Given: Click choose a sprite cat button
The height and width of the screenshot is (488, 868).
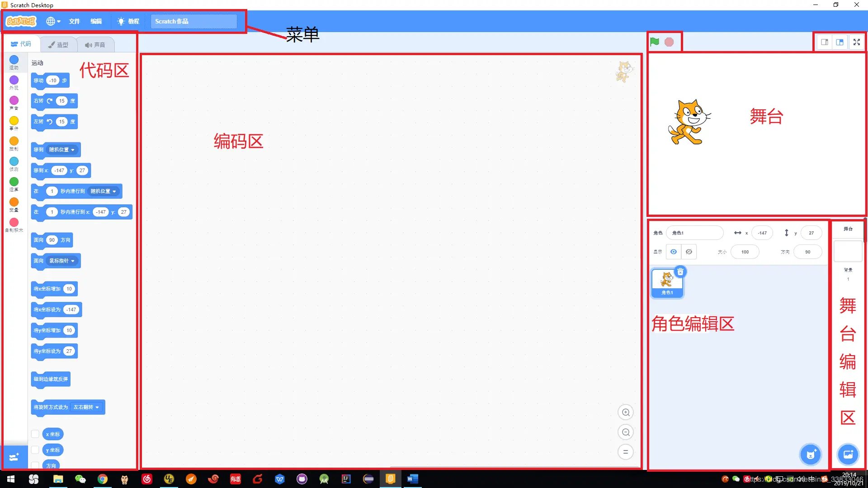Looking at the screenshot, I should pos(810,455).
